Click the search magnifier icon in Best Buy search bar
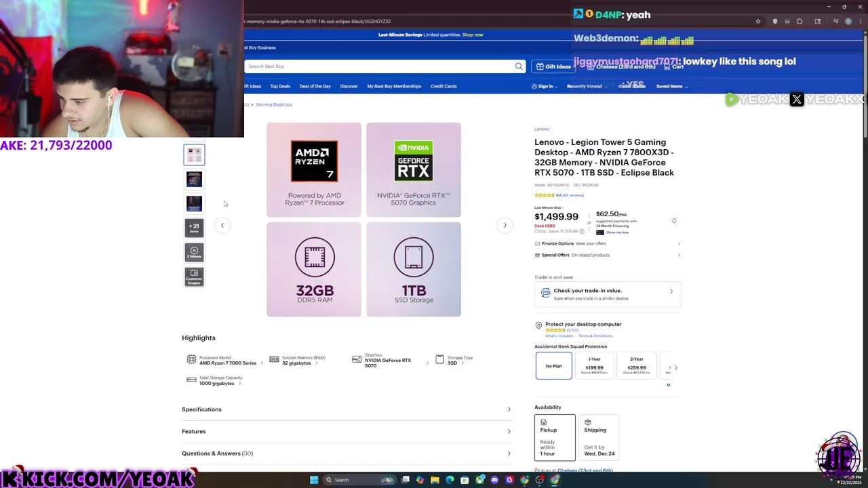This screenshot has height=488, width=868. tap(519, 66)
